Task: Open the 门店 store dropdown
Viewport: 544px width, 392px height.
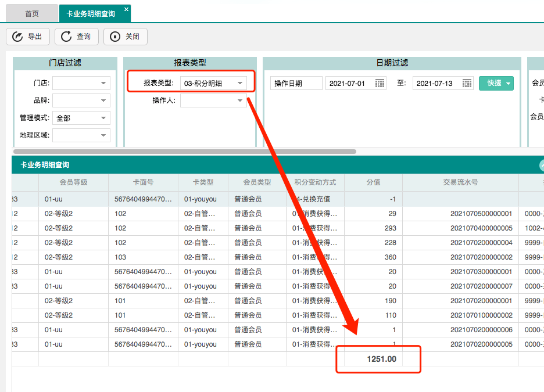Action: pos(103,82)
